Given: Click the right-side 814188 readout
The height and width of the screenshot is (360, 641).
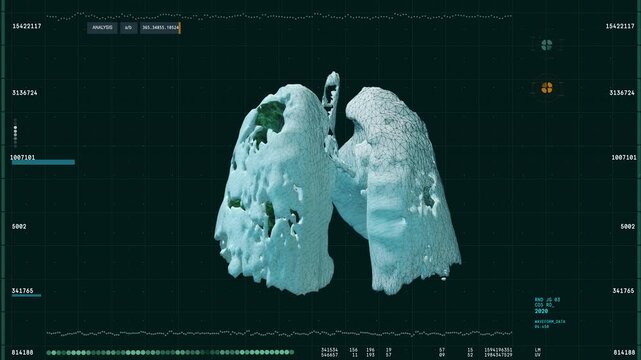Looking at the screenshot, I should (x=624, y=352).
